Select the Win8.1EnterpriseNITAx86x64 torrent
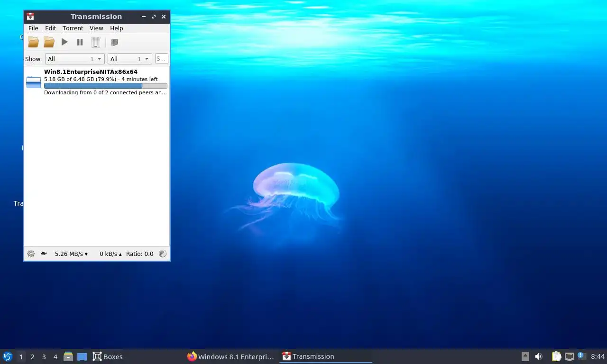This screenshot has height=364, width=607. (x=97, y=82)
